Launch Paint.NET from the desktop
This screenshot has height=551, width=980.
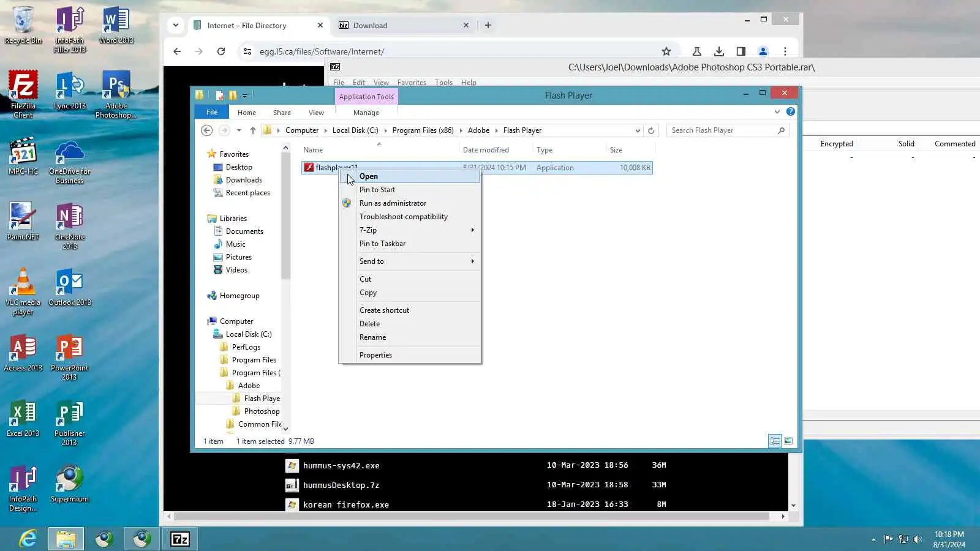click(x=23, y=222)
